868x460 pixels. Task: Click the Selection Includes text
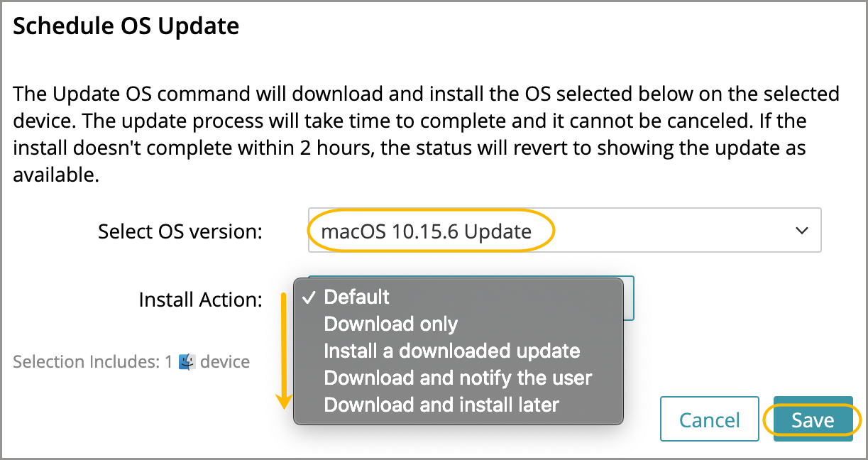87,362
